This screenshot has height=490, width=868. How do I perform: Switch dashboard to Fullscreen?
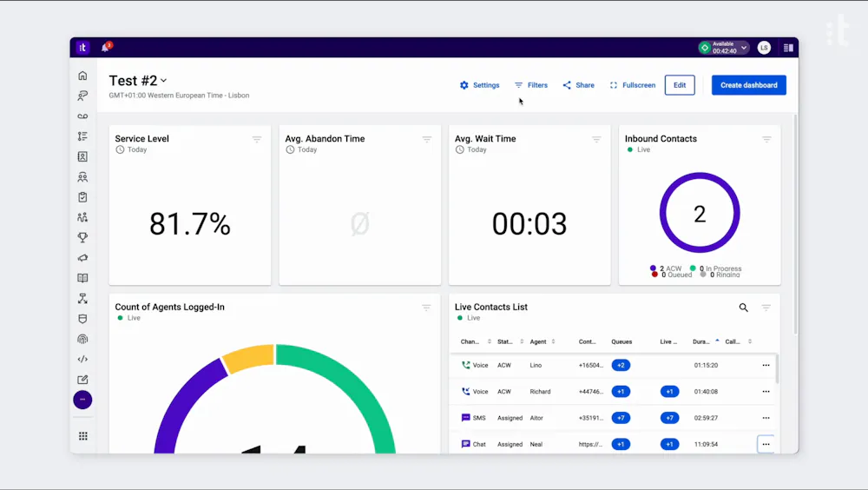pyautogui.click(x=632, y=85)
